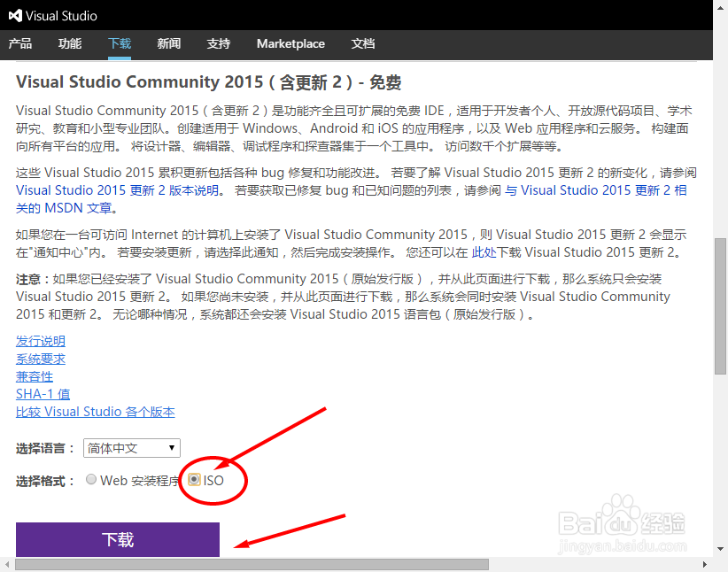Open the Marketplace menu item

click(290, 43)
